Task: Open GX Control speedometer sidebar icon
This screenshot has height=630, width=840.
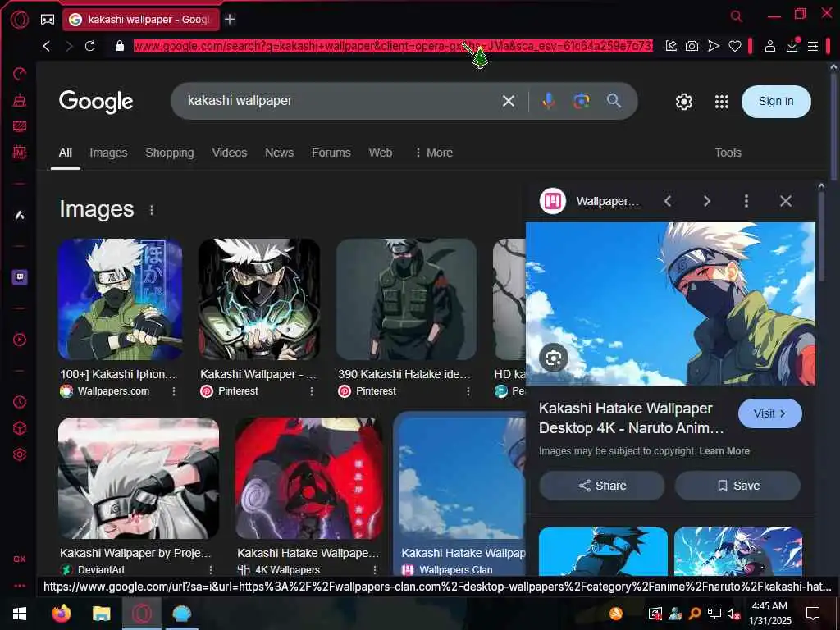Action: click(20, 74)
